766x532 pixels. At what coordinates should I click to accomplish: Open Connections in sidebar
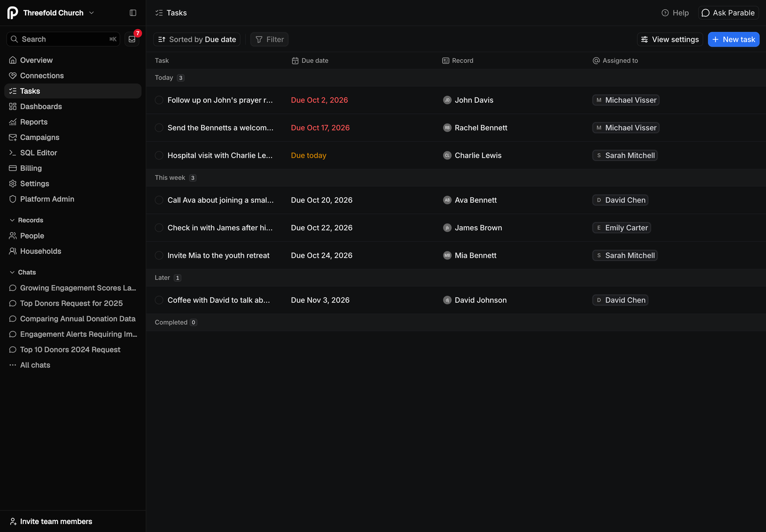[73, 76]
